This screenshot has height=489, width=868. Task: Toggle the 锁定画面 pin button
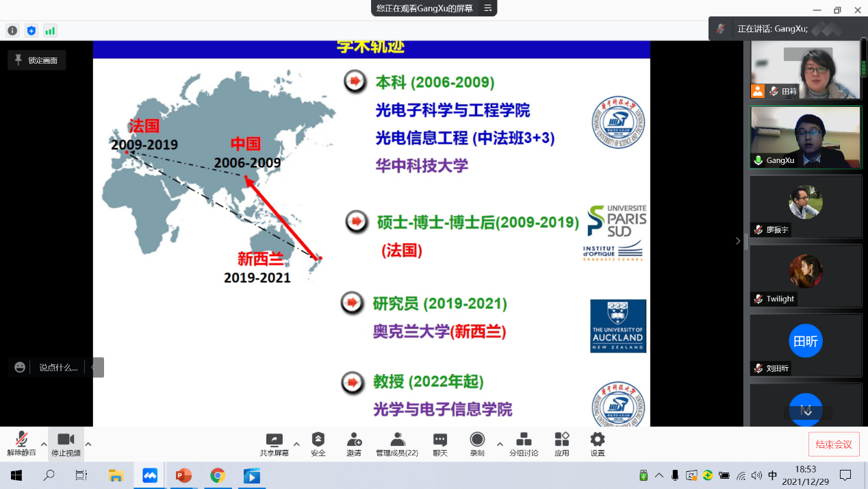point(37,60)
